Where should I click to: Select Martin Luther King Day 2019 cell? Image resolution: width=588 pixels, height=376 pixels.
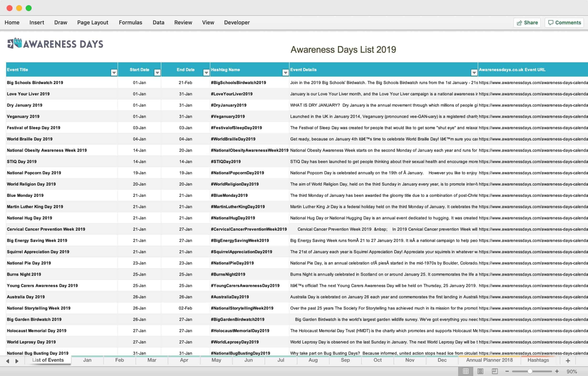62,206
